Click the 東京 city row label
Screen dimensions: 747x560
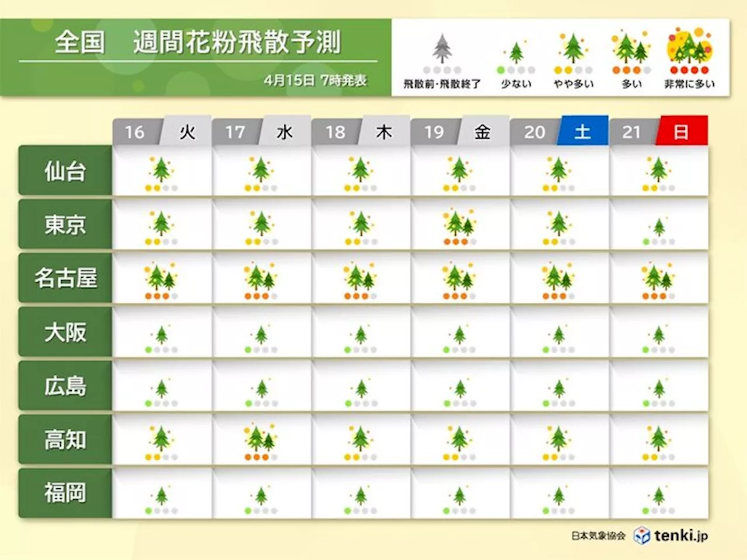click(x=65, y=224)
